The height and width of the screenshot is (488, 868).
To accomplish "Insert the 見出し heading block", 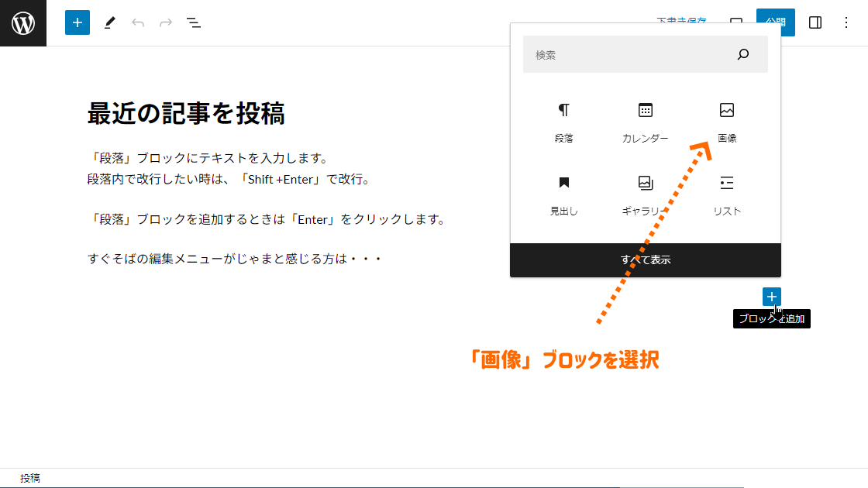I will click(x=563, y=195).
